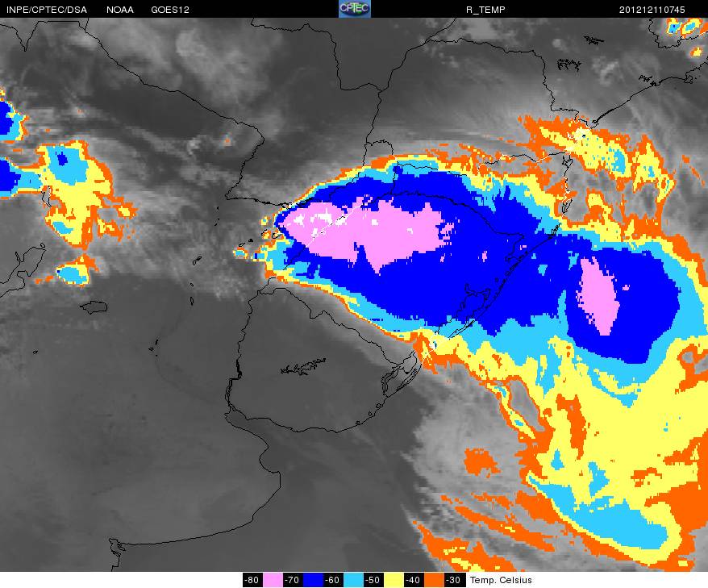This screenshot has width=708, height=588.
Task: Click the yellow legend swatch after -50
Action: (394, 580)
